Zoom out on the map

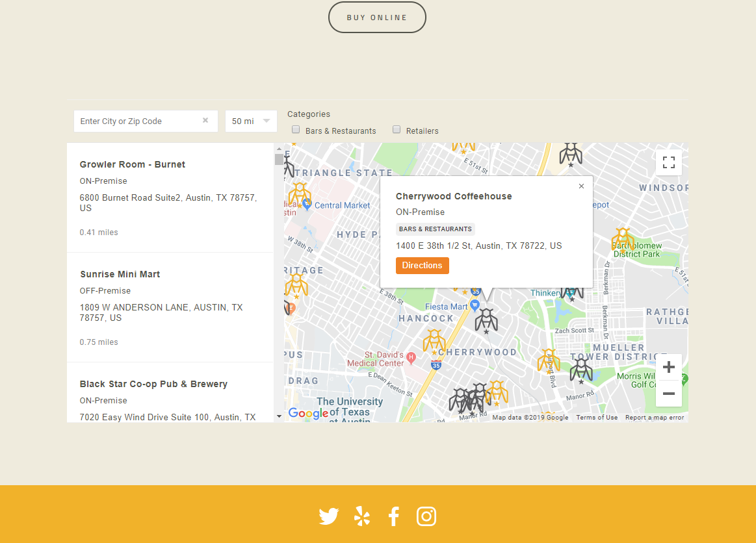[669, 394]
